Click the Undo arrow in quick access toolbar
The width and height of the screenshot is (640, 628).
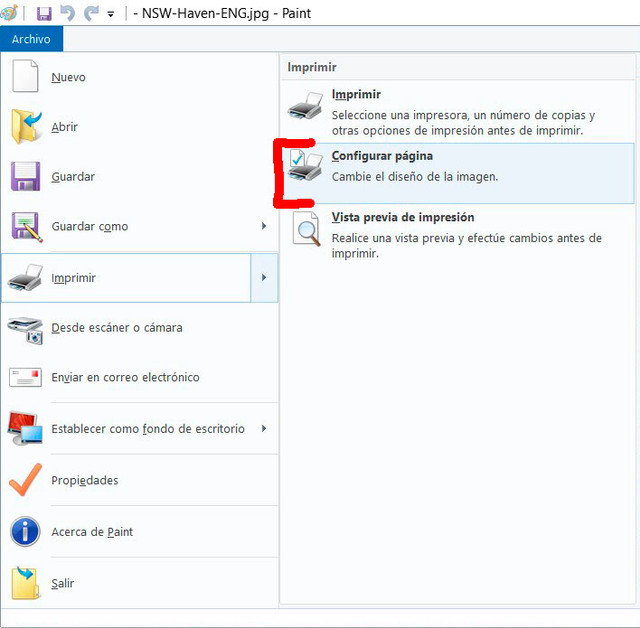68,13
